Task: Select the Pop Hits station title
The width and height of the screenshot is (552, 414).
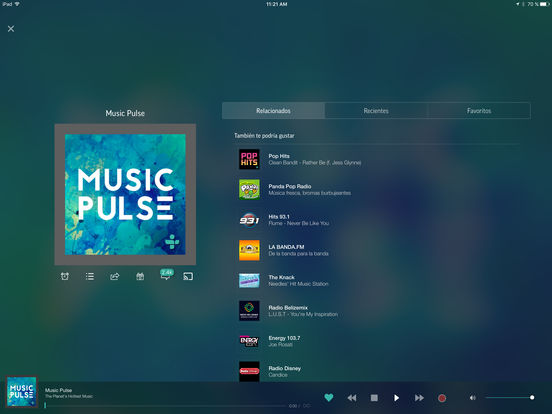Action: (x=279, y=156)
